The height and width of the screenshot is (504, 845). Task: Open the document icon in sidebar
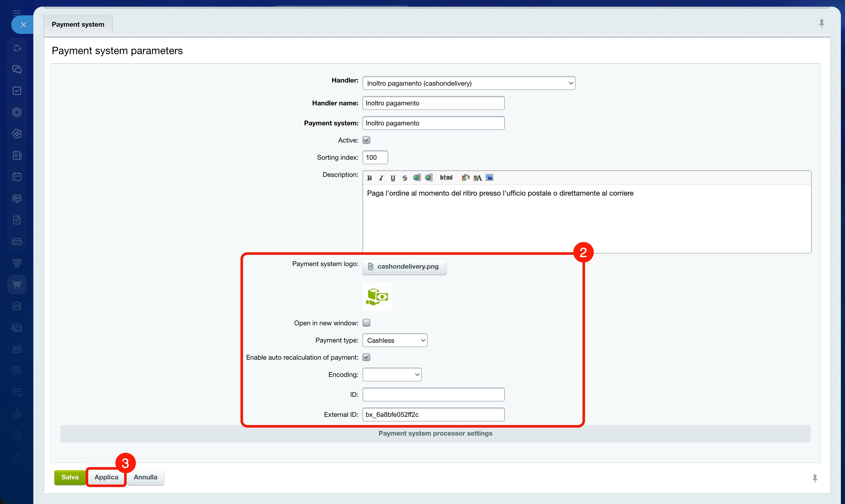(x=17, y=220)
